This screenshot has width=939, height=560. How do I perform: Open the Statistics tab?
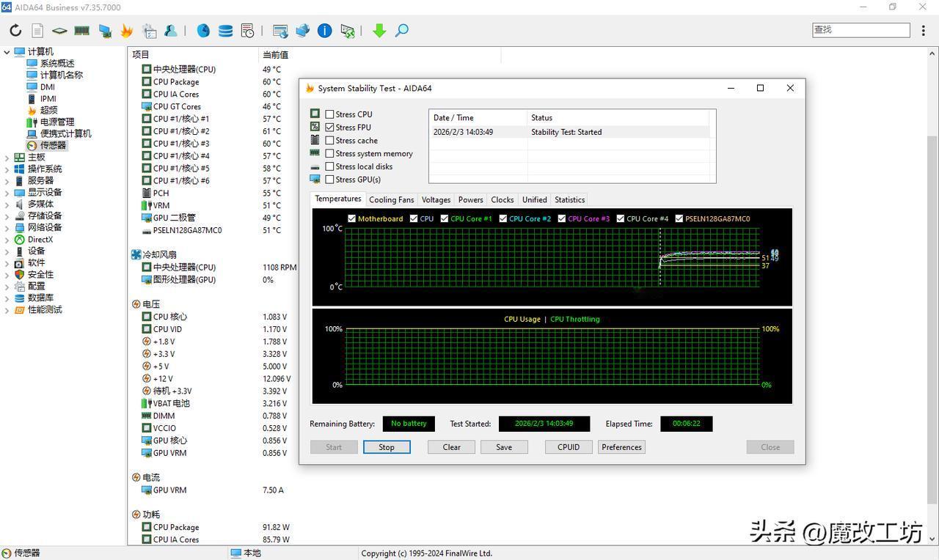[x=570, y=199]
